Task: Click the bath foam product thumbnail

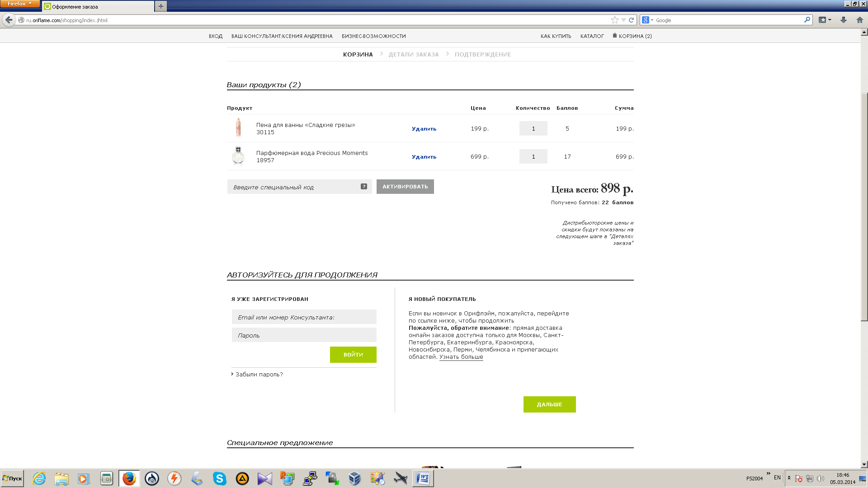Action: [x=238, y=128]
